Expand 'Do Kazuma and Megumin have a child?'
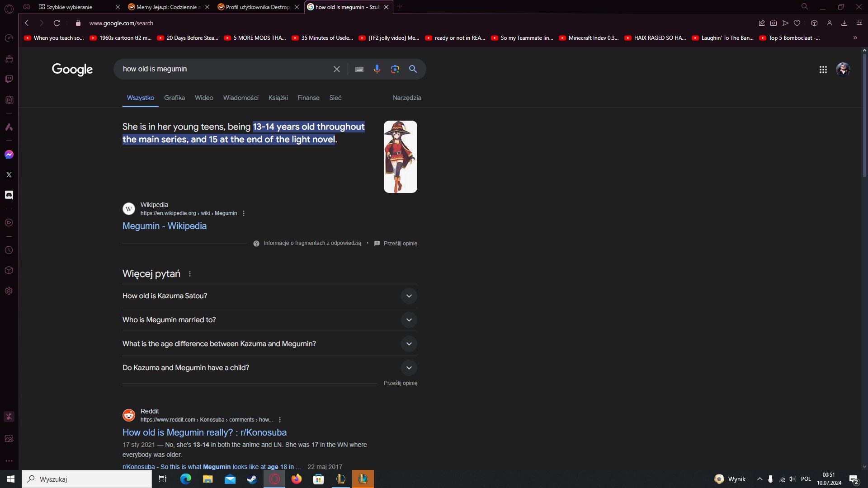Screen dimensions: 868x488 tap(270, 368)
